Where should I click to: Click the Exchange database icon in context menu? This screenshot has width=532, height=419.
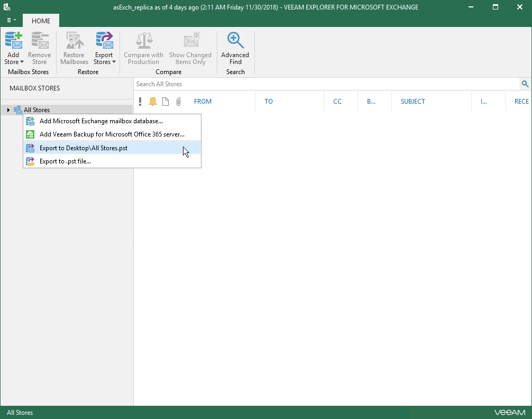click(30, 121)
